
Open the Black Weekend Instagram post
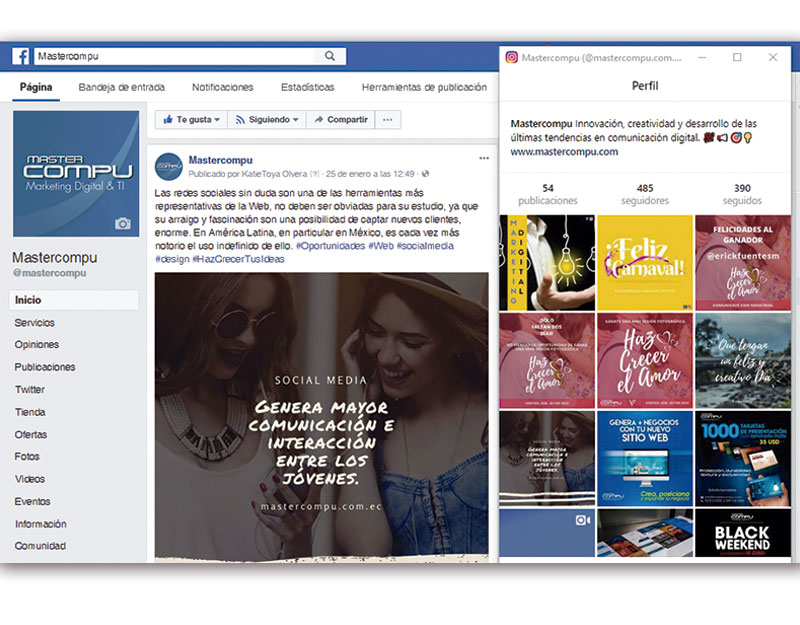[743, 533]
